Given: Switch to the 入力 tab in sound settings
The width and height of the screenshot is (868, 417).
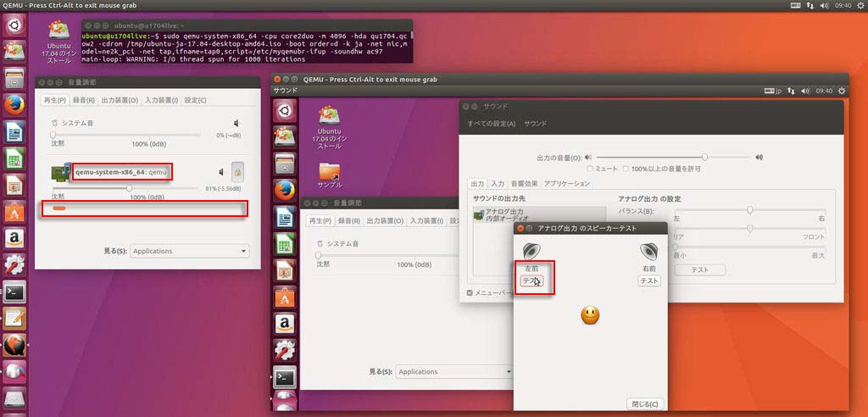Looking at the screenshot, I should [x=498, y=183].
